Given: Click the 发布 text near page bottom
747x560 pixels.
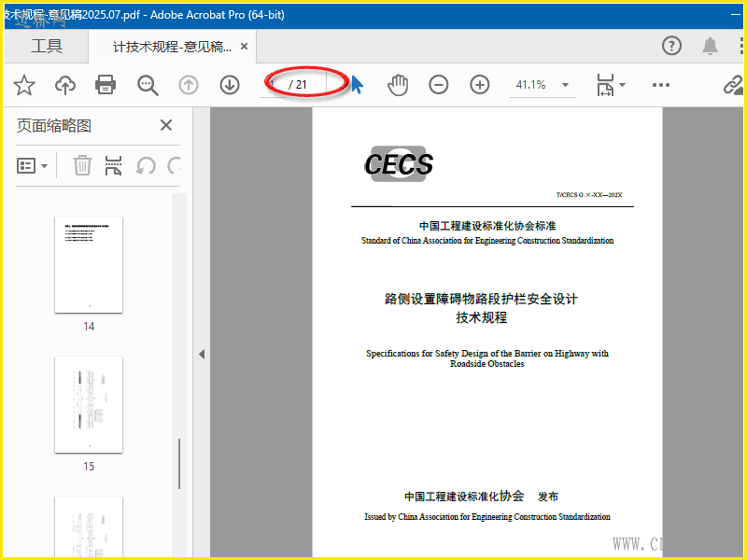Looking at the screenshot, I should click(x=548, y=497).
